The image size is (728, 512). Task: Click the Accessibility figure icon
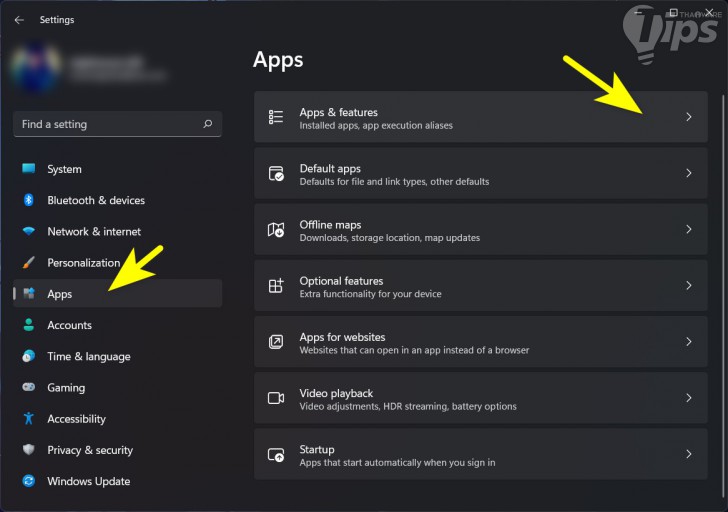click(x=29, y=418)
